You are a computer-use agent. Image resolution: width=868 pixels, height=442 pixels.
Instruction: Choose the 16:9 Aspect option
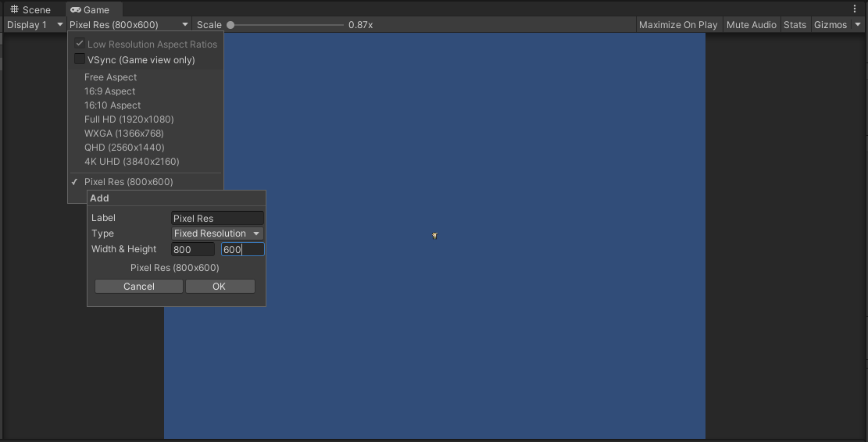coord(110,91)
